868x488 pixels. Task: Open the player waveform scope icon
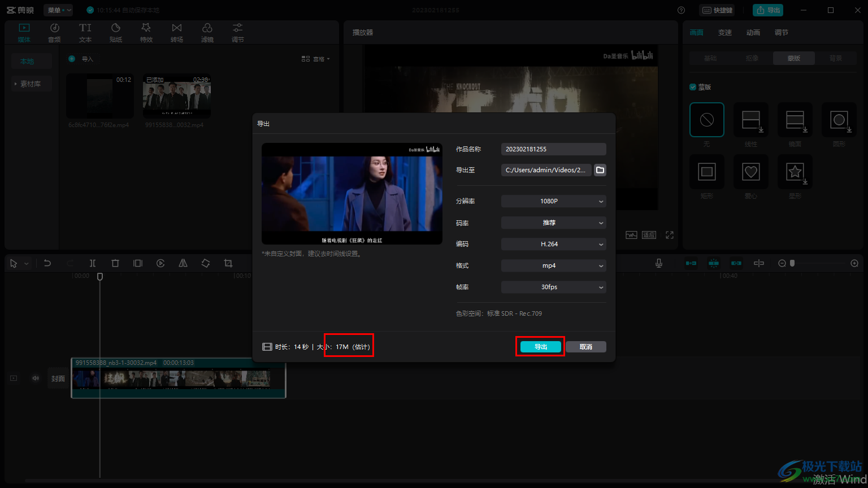tap(631, 235)
